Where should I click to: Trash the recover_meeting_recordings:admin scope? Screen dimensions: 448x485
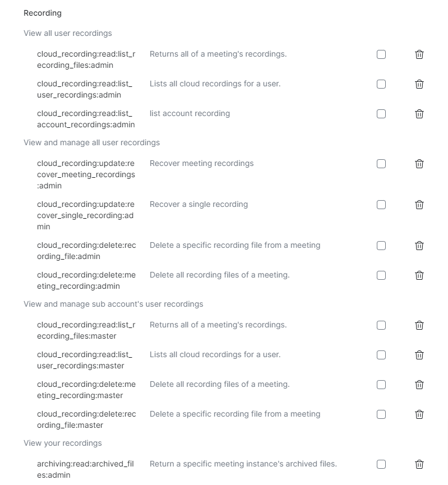click(419, 164)
